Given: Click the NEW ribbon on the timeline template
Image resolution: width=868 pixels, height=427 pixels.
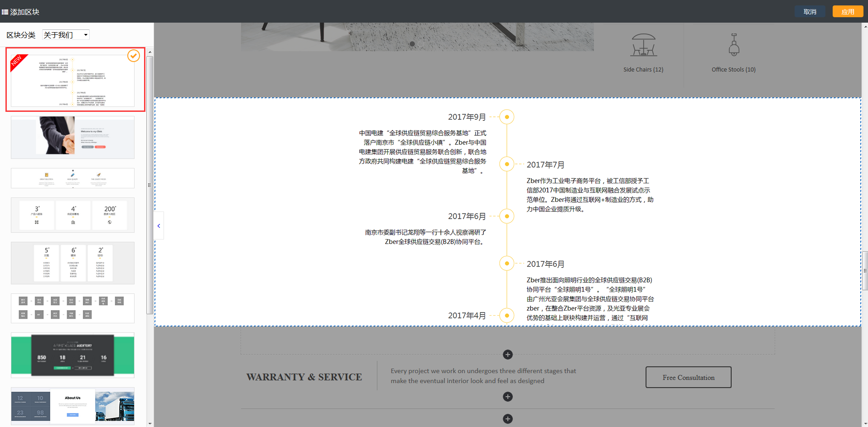Looking at the screenshot, I should coord(18,62).
